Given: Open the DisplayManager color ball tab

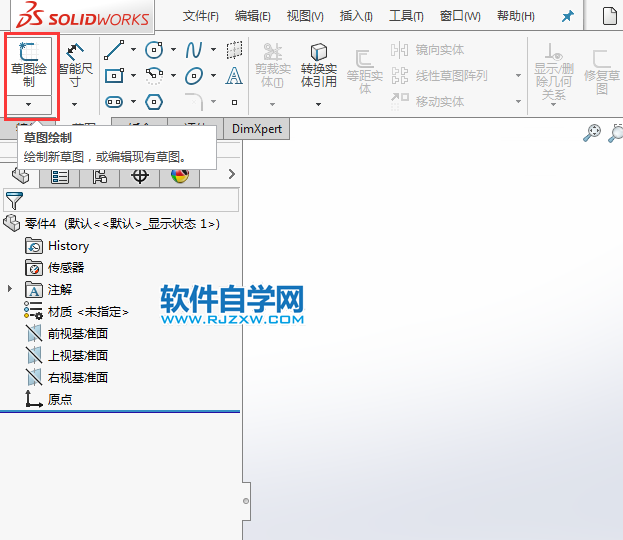Looking at the screenshot, I should point(180,176).
